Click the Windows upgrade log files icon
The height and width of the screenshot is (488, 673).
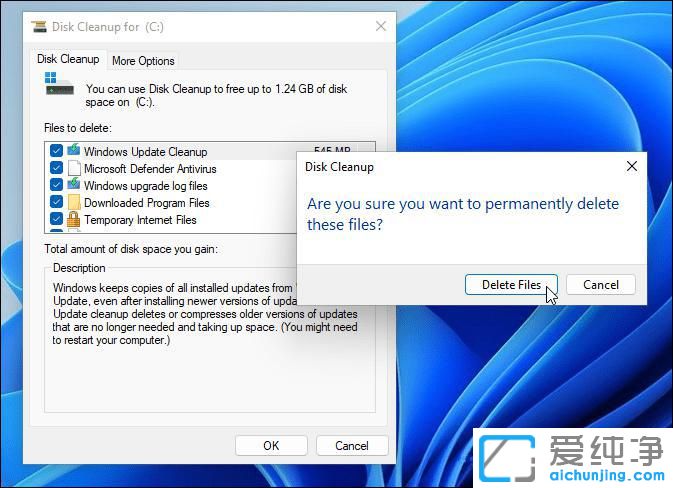[74, 185]
